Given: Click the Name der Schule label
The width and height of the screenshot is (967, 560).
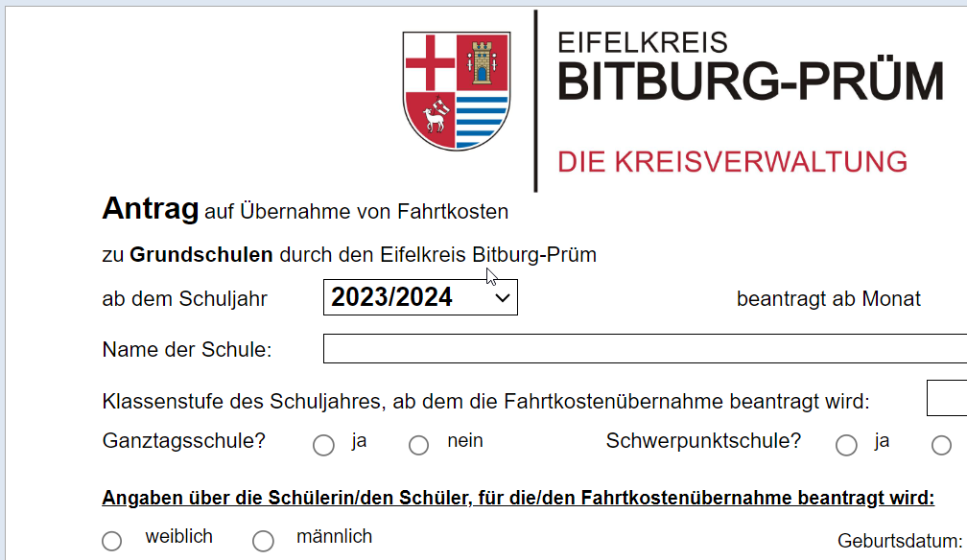Looking at the screenshot, I should (x=187, y=350).
